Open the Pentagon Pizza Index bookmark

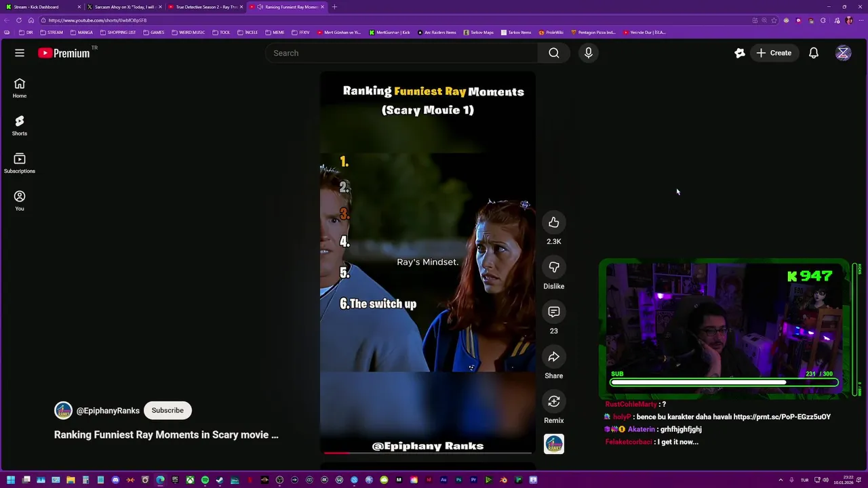(593, 33)
